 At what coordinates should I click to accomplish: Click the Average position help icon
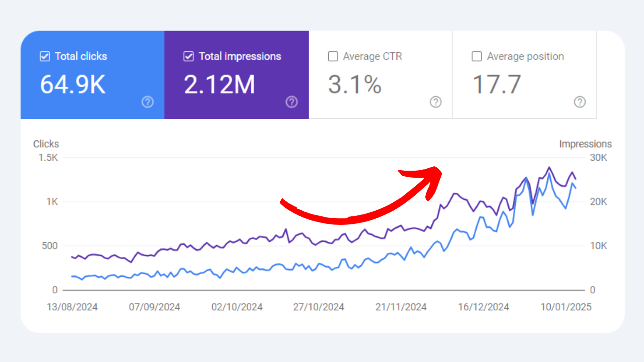pyautogui.click(x=579, y=102)
